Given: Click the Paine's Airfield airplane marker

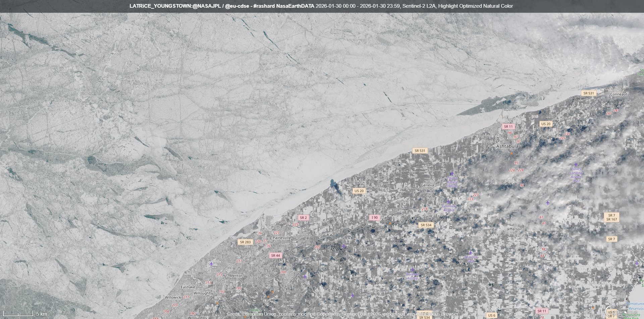Looking at the screenshot, I should click(452, 174).
